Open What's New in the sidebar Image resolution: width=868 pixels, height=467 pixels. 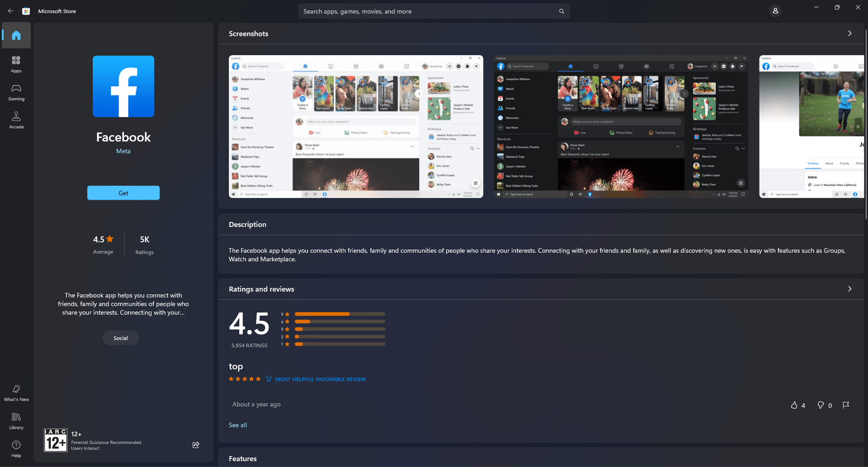16,393
